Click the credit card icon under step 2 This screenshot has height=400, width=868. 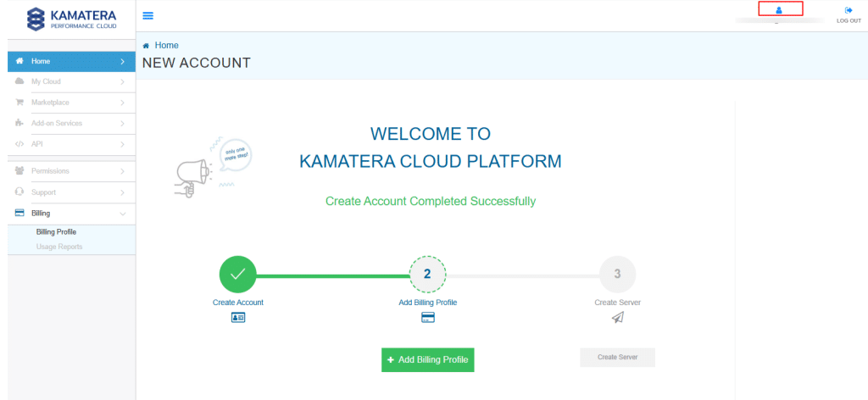(428, 318)
